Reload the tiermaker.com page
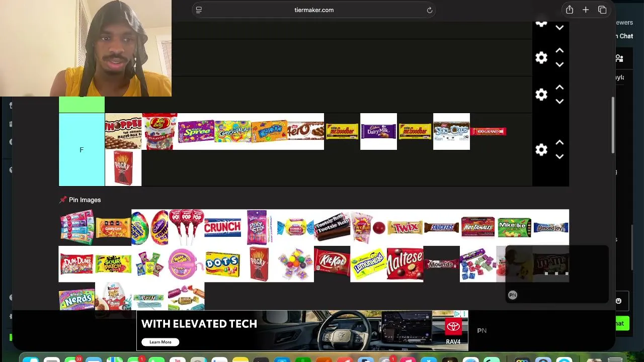 point(430,10)
